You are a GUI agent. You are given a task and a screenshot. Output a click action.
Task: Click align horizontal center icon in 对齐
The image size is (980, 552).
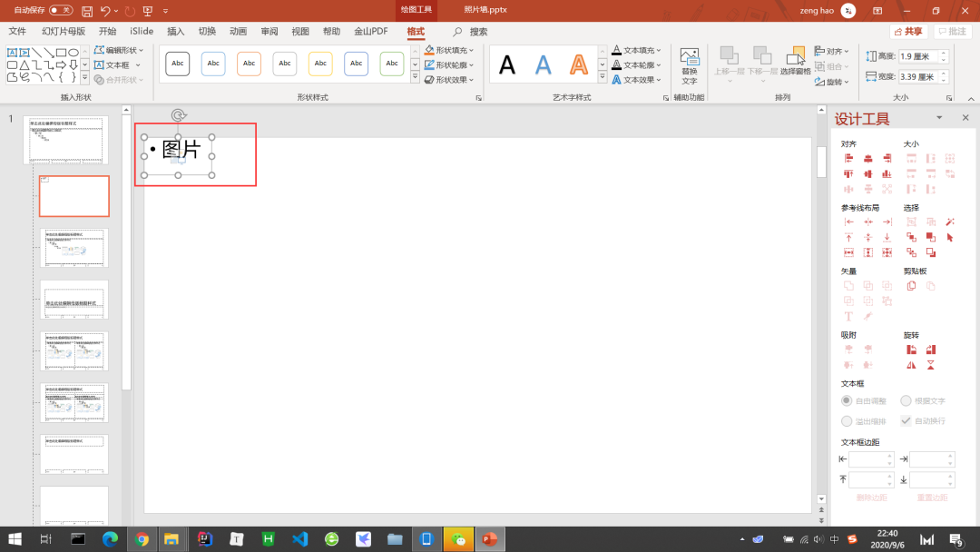pyautogui.click(x=867, y=159)
